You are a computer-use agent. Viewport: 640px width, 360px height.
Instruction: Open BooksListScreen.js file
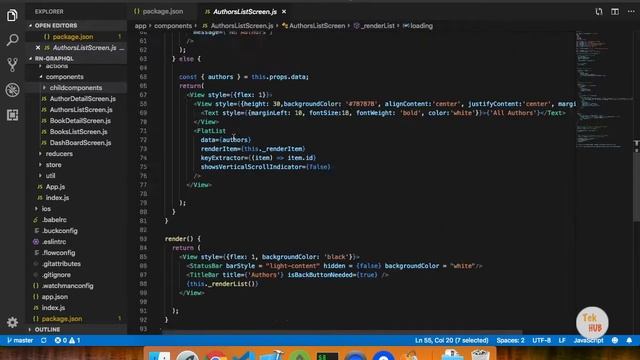click(78, 132)
